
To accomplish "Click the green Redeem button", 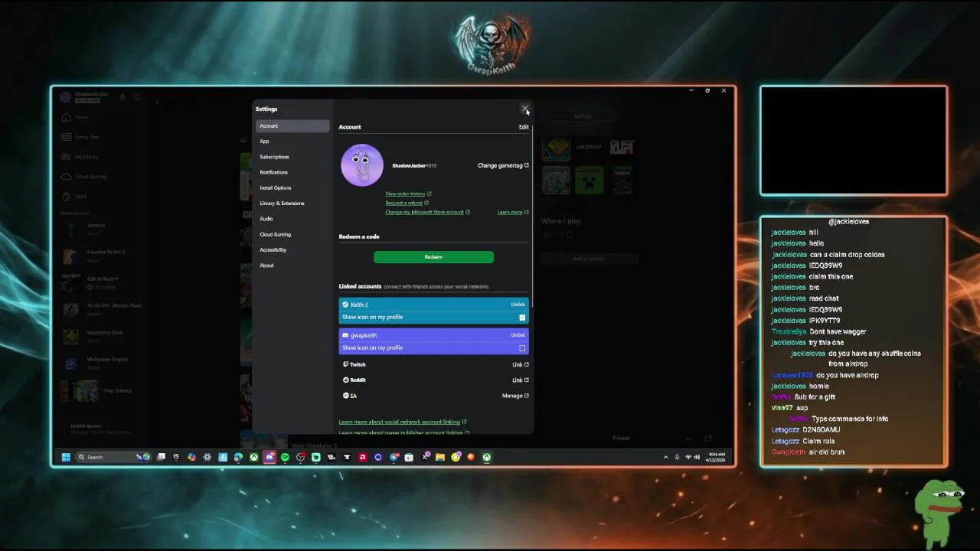I will pyautogui.click(x=433, y=257).
